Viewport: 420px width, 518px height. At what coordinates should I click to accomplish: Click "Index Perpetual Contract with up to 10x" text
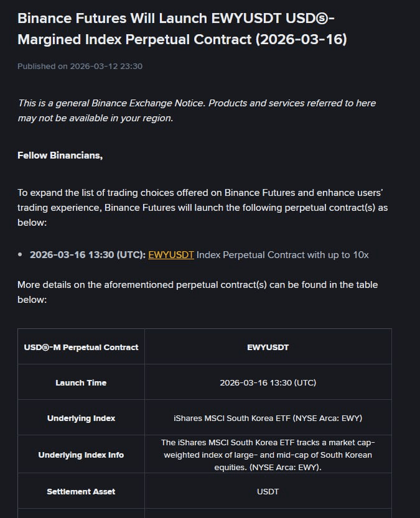click(282, 255)
